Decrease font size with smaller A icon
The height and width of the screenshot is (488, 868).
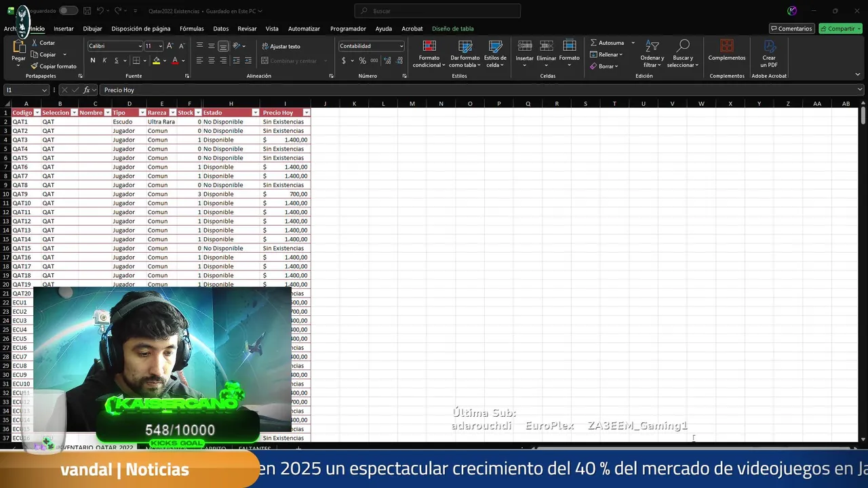[181, 46]
